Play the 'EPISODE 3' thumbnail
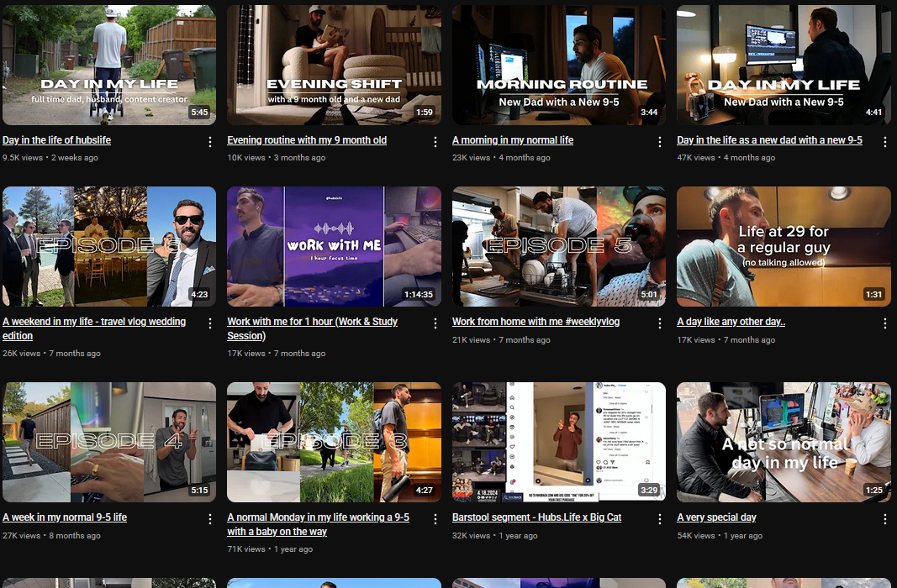Viewport: 897px width, 588px height. coord(334,443)
